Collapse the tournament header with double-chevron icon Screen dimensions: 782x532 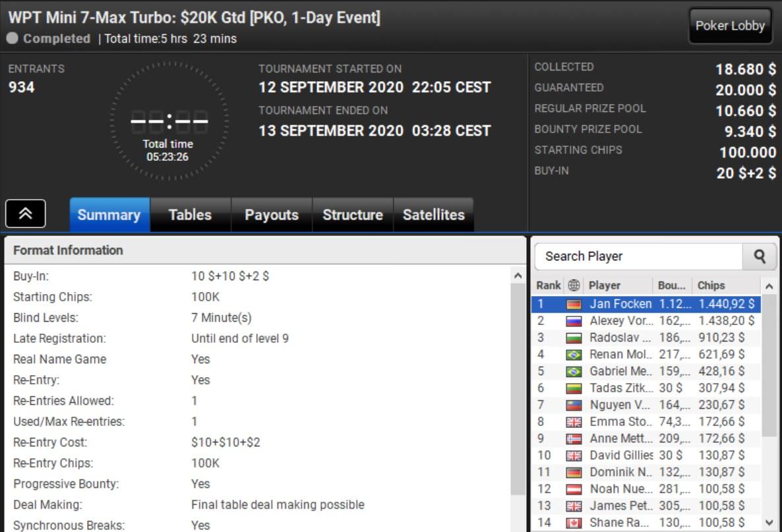26,214
